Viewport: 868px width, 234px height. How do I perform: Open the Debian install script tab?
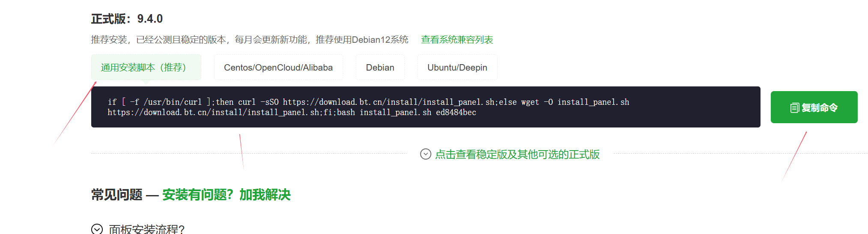click(x=380, y=67)
